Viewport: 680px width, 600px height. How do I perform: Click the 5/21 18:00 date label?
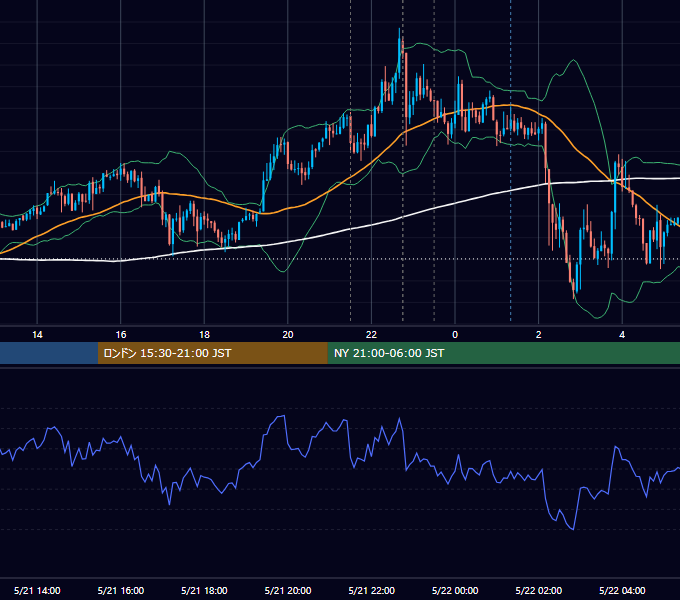click(x=204, y=590)
